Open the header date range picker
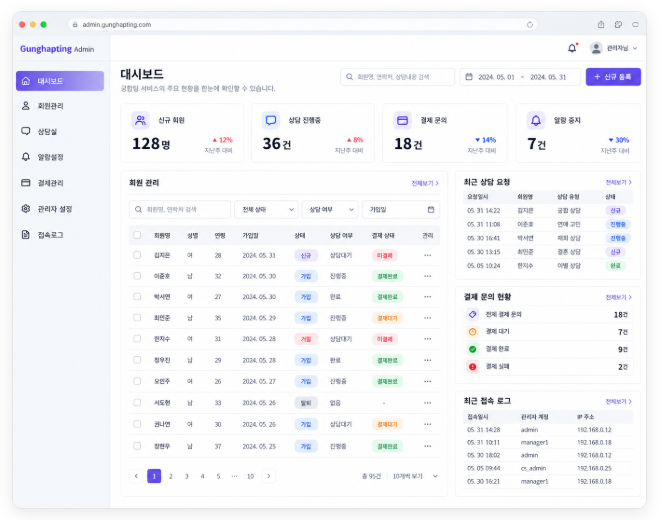 520,77
